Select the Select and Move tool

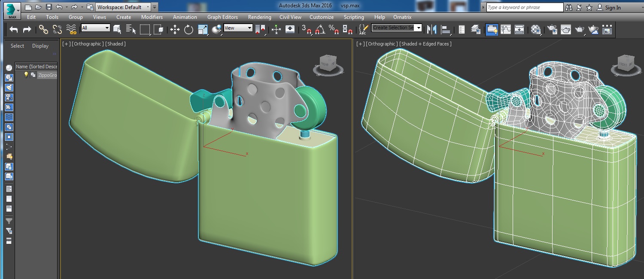(175, 29)
